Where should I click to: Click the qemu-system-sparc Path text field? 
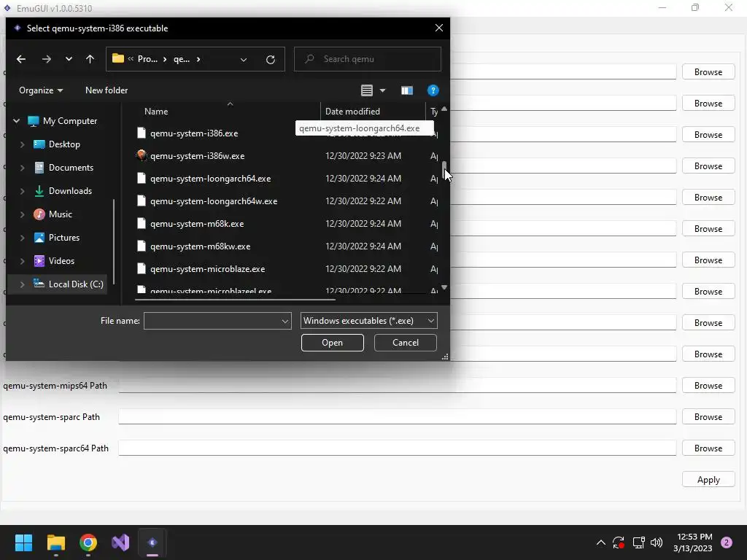point(398,416)
